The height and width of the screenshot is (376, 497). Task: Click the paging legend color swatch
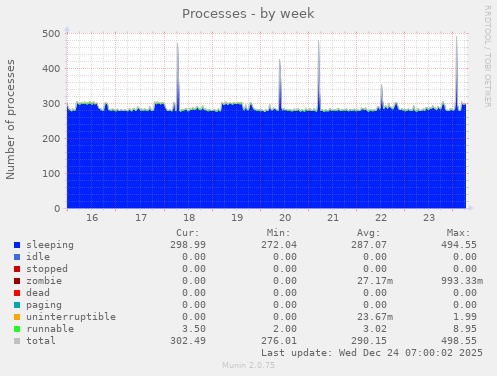[17, 305]
